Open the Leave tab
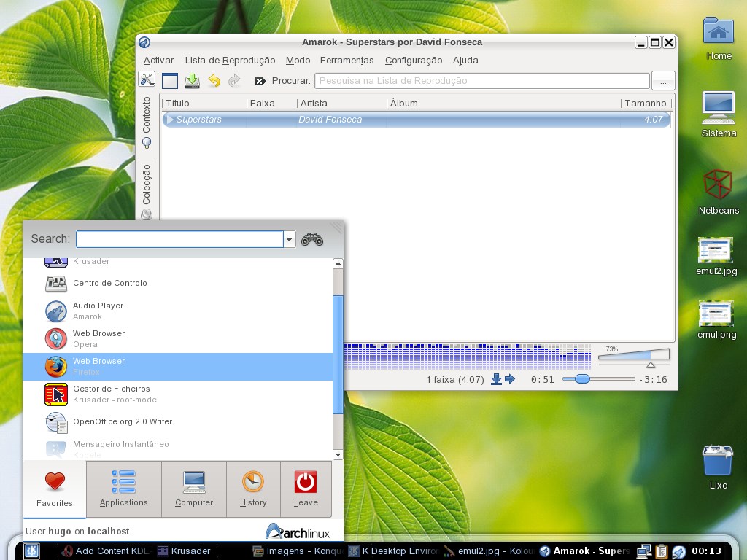The width and height of the screenshot is (747, 560). 306,489
